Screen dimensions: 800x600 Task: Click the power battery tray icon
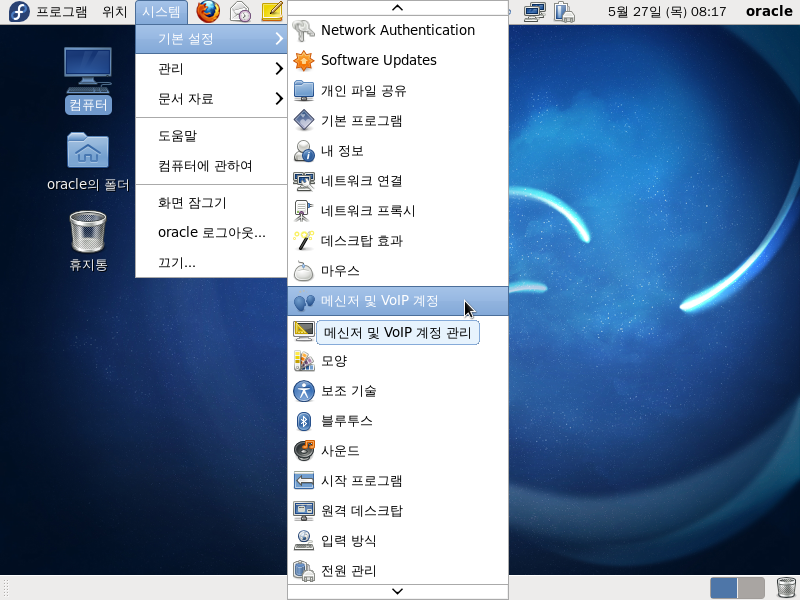coord(565,12)
